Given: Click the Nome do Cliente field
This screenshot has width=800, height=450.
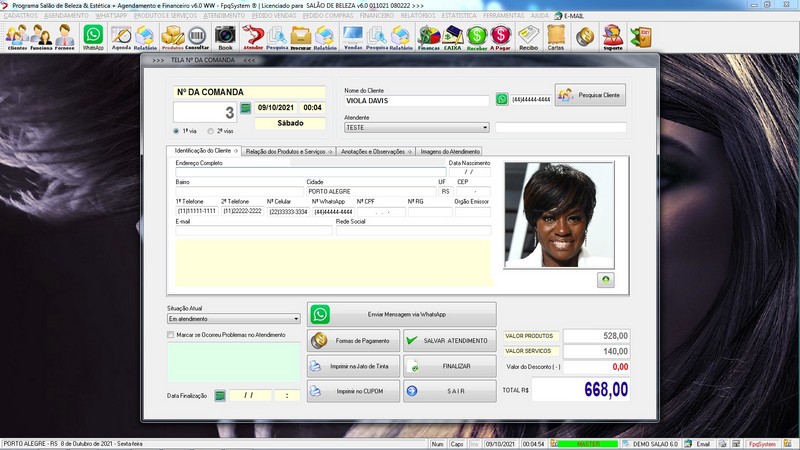Looking at the screenshot, I should [416, 101].
